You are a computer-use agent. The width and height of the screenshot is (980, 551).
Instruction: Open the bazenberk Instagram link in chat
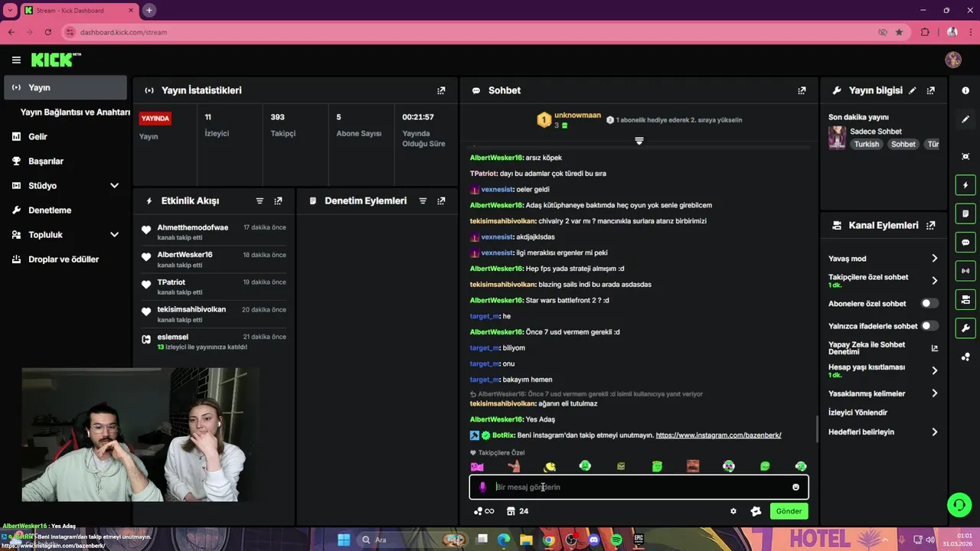(718, 435)
